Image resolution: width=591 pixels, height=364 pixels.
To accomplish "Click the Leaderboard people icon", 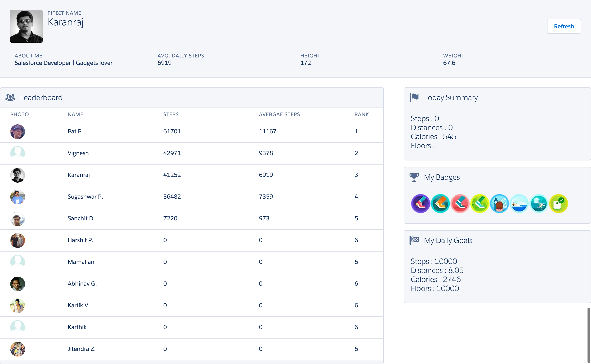I will [x=10, y=97].
